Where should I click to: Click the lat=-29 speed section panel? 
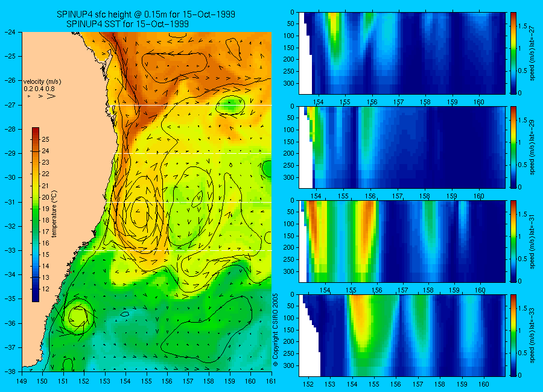click(402, 147)
